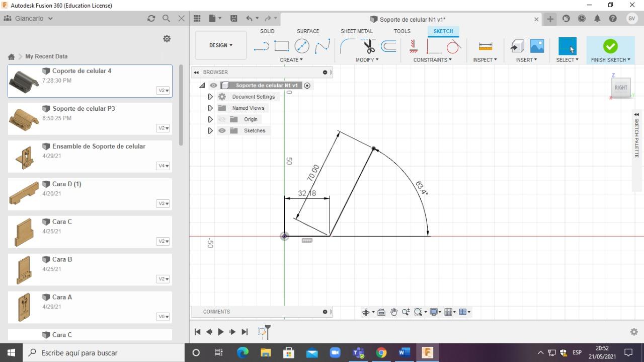Click the Pan hand tool
This screenshot has width=644, height=362.
(x=393, y=312)
